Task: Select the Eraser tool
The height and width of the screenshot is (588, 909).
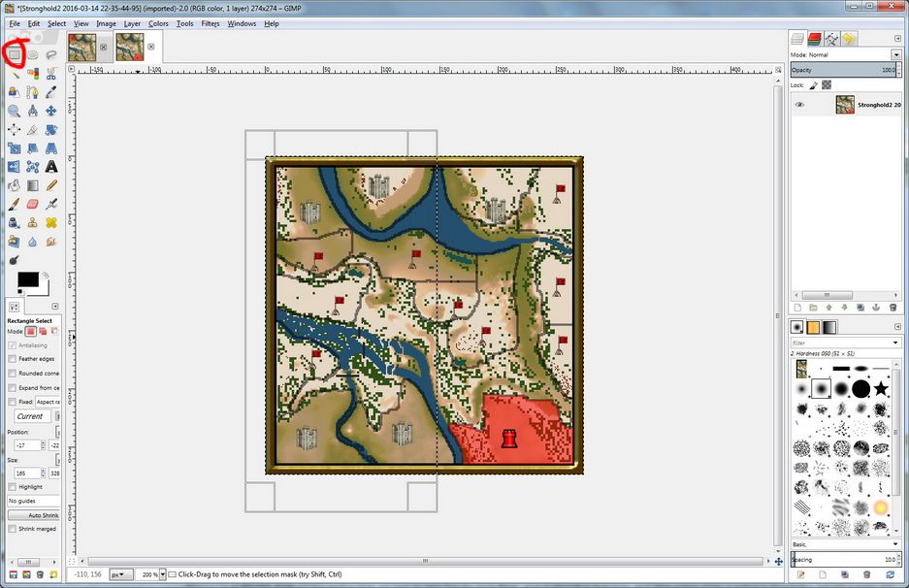Action: pos(33,204)
